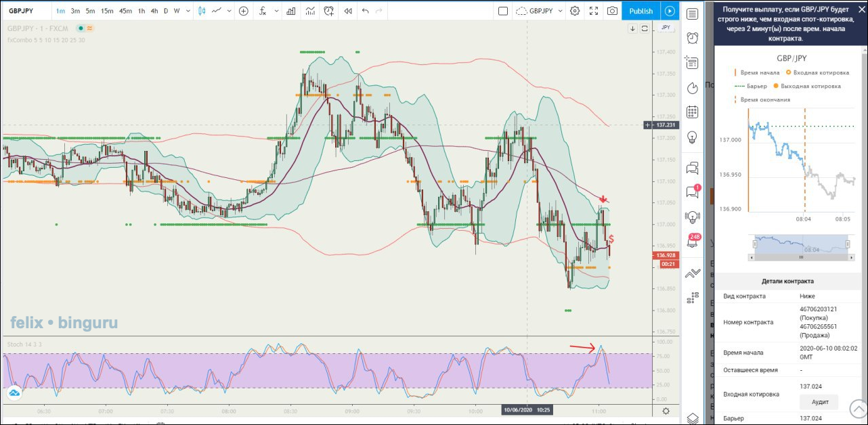
Task: Click the bar replay rewind icon
Action: tap(348, 11)
